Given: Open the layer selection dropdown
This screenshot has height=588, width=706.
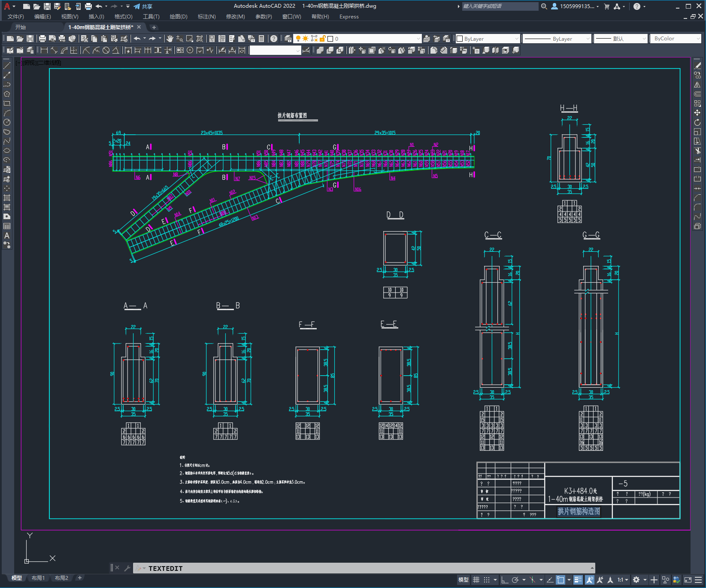Looking at the screenshot, I should coord(358,39).
